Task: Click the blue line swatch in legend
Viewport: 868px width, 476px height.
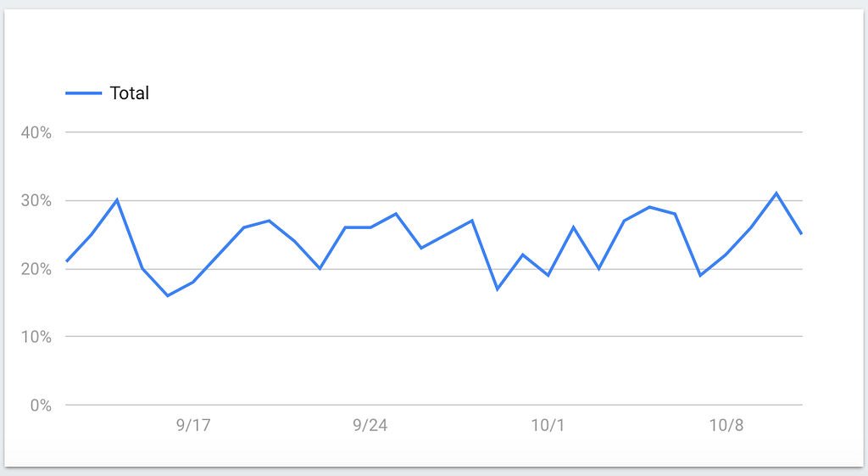Action: 83,93
